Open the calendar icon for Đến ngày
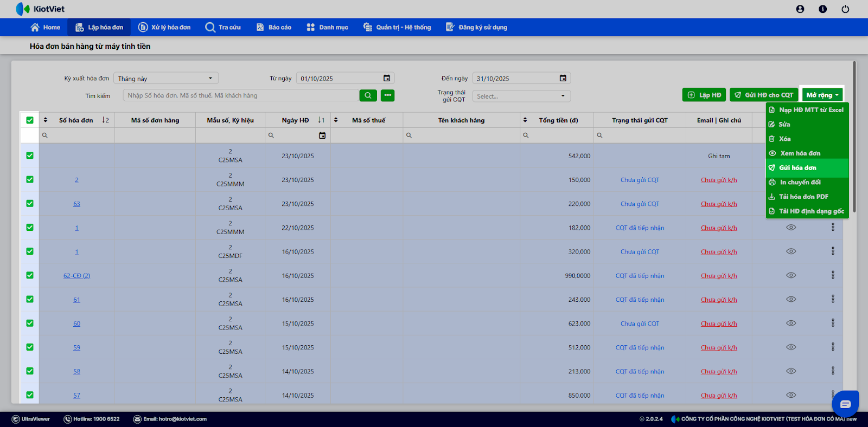The height and width of the screenshot is (427, 868). pos(563,79)
